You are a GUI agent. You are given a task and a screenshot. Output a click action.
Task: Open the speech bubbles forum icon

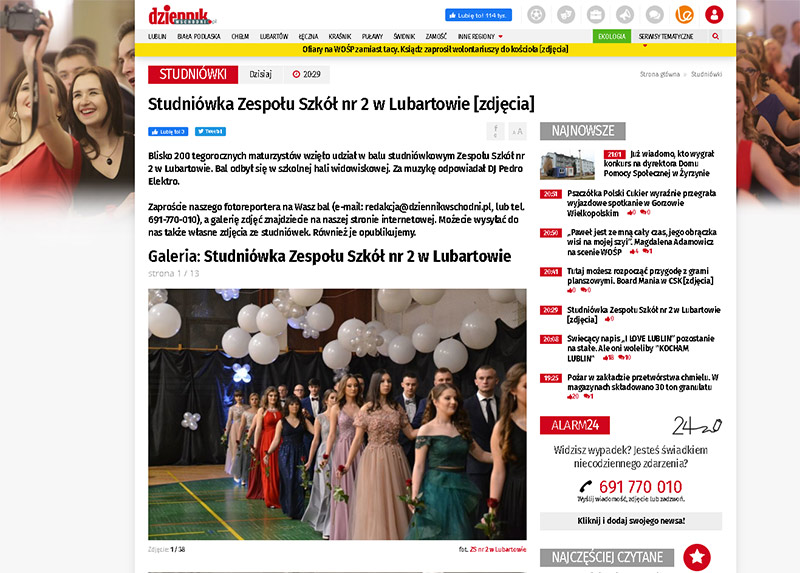[655, 15]
